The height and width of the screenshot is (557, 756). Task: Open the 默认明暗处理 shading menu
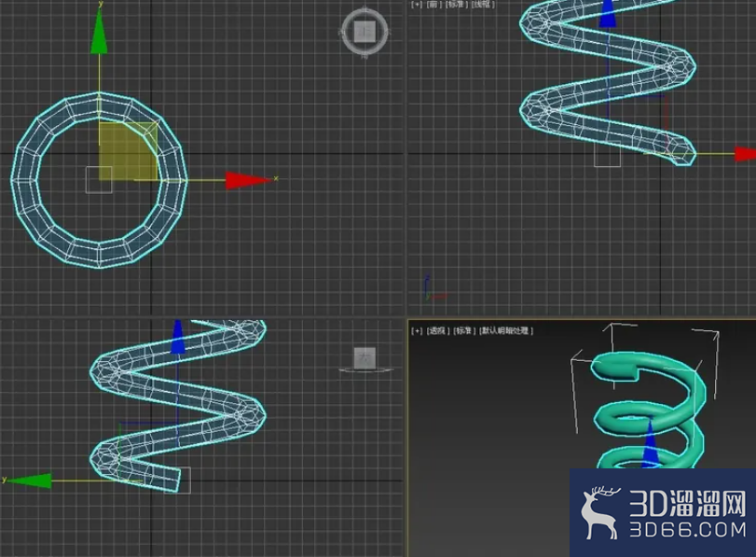point(506,330)
